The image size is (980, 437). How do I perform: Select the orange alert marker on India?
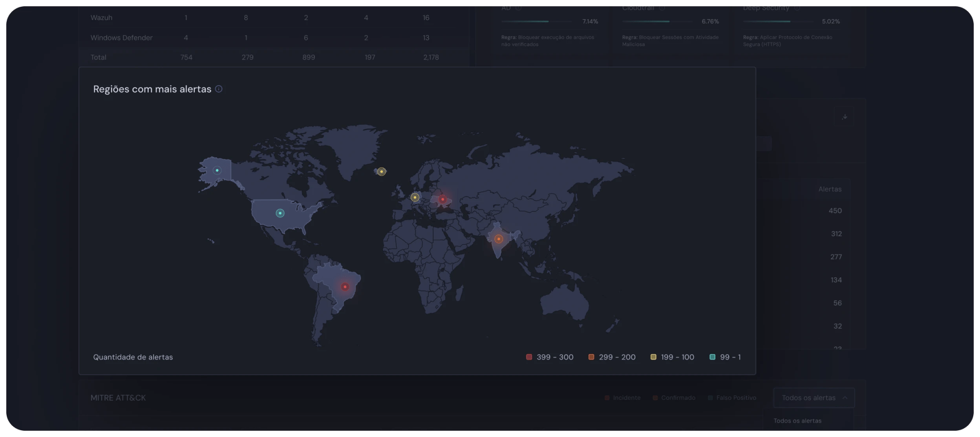[499, 239]
